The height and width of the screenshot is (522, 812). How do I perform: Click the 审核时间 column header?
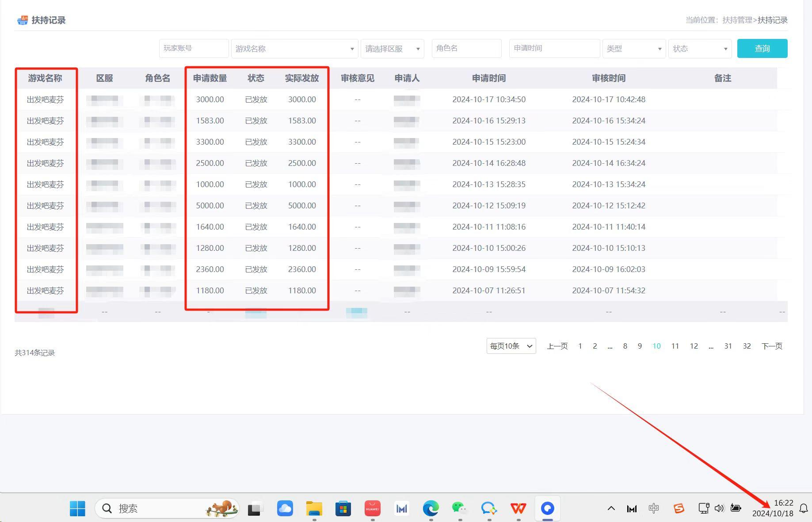[x=609, y=78]
